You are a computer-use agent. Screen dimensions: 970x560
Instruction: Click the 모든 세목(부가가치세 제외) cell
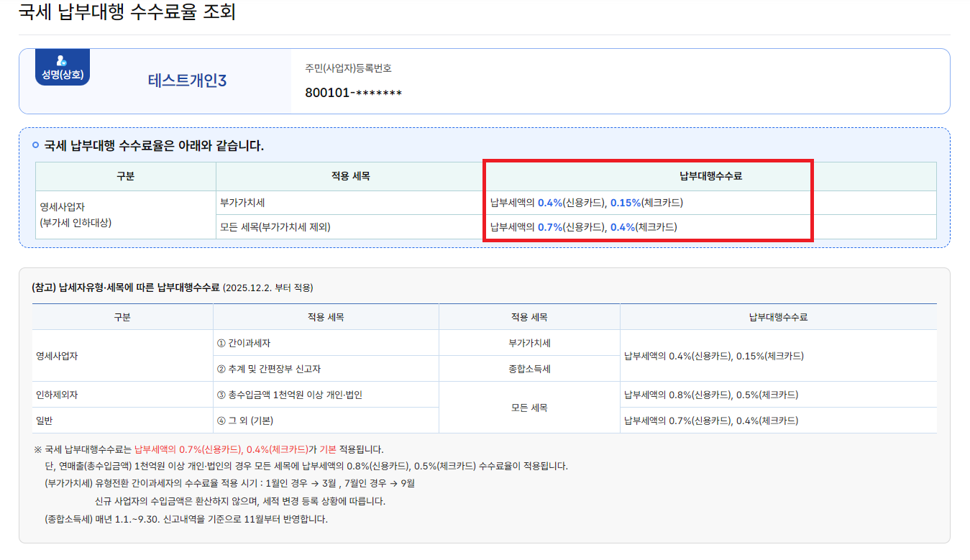click(350, 227)
